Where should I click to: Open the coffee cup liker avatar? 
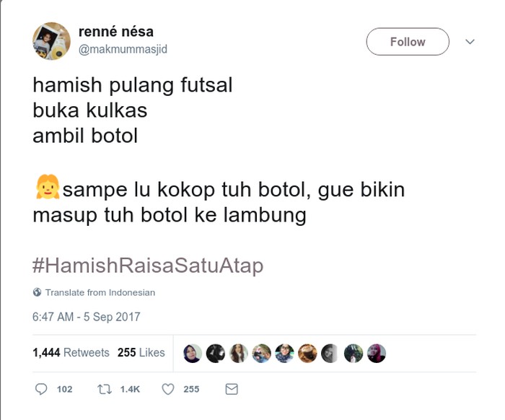(x=307, y=354)
